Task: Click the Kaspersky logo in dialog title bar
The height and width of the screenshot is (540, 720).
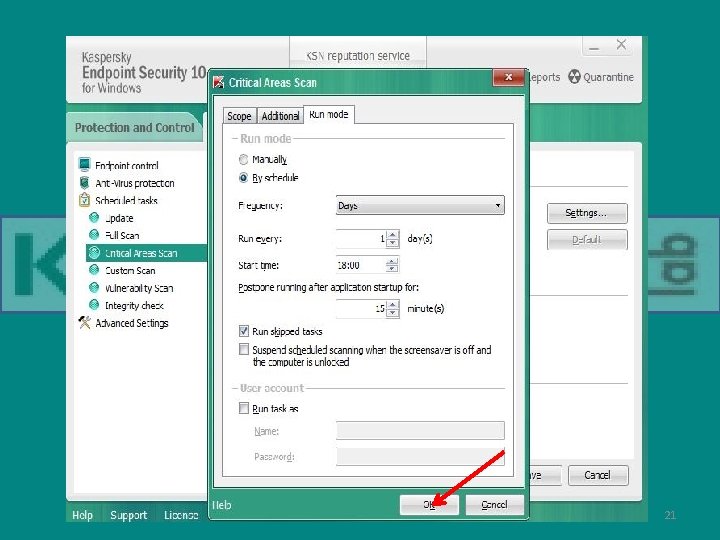Action: (x=219, y=83)
